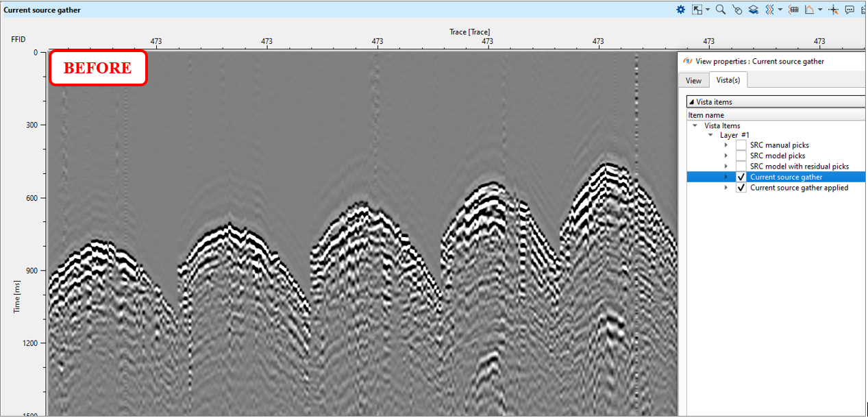868x418 pixels.
Task: Enable SRC manual picks checkbox
Action: coord(741,145)
